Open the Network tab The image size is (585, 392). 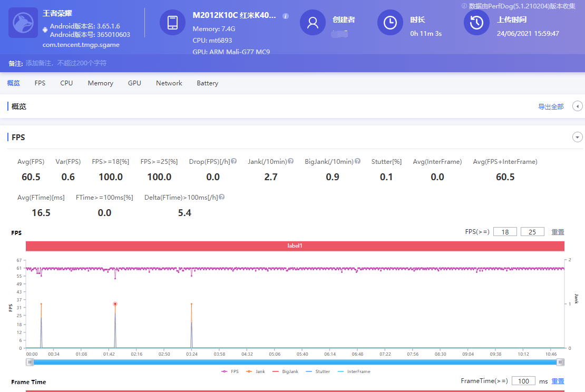tap(169, 83)
